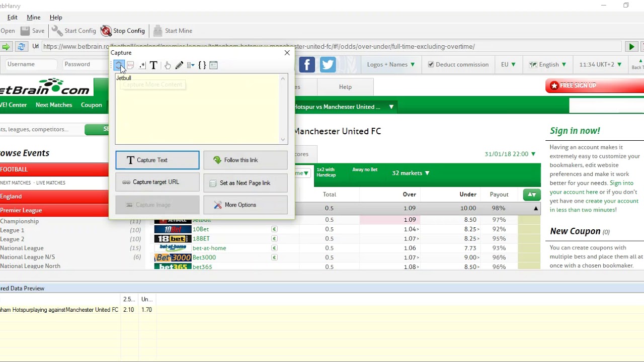
Task: Close the Capture dialog
Action: pyautogui.click(x=287, y=52)
